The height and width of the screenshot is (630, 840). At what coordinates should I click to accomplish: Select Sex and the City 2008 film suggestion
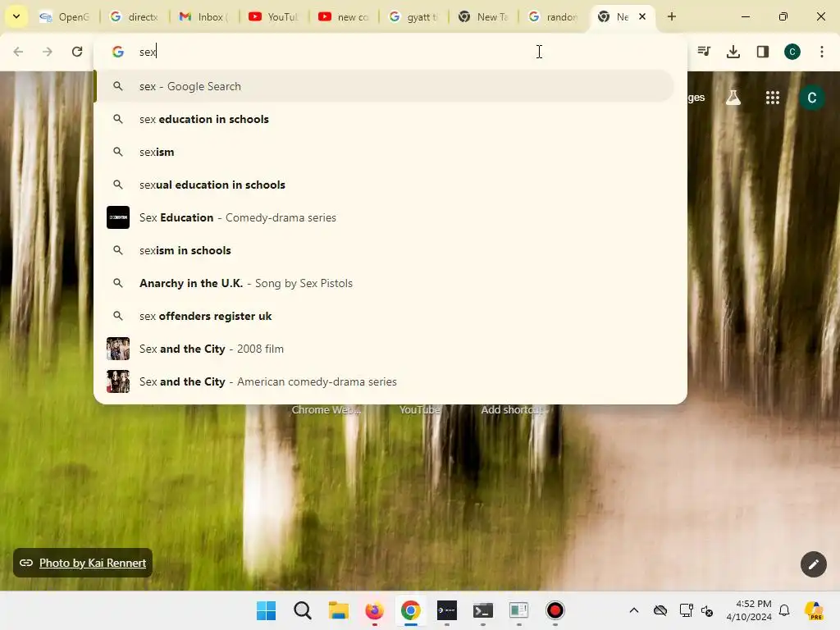(384, 349)
